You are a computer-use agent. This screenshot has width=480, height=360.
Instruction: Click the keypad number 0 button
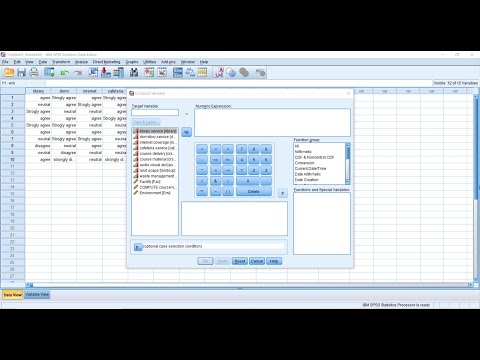248,181
